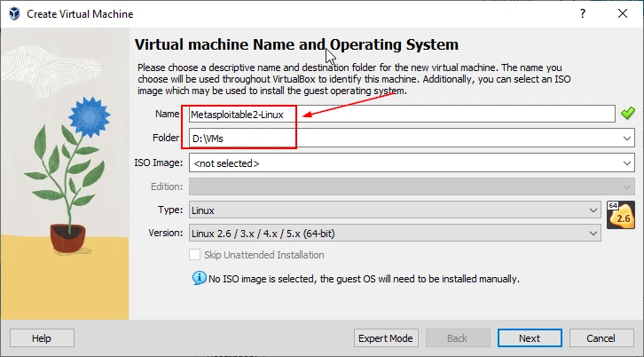This screenshot has height=357, width=644.
Task: Open the ISO Image dropdown
Action: pyautogui.click(x=626, y=163)
